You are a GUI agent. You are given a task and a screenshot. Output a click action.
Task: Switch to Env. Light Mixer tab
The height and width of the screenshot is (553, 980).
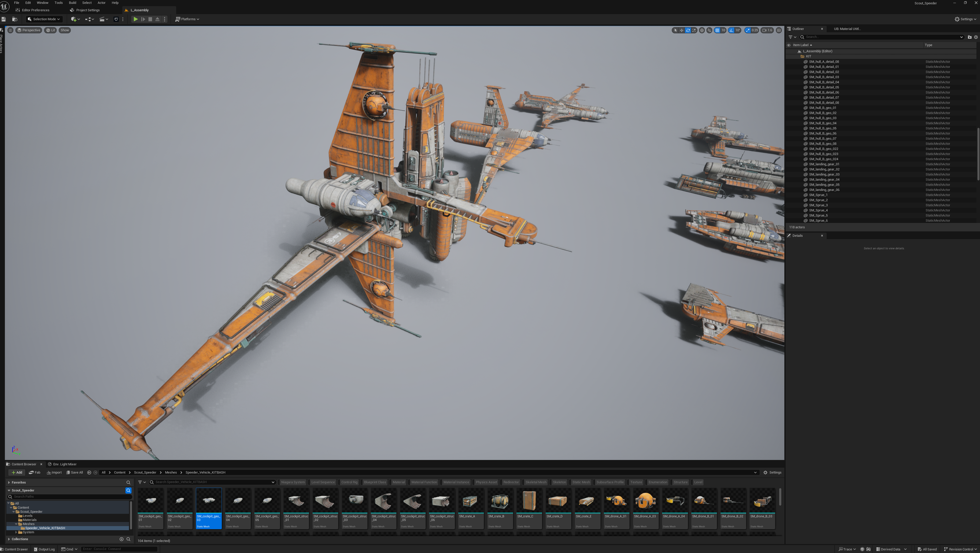tap(62, 464)
